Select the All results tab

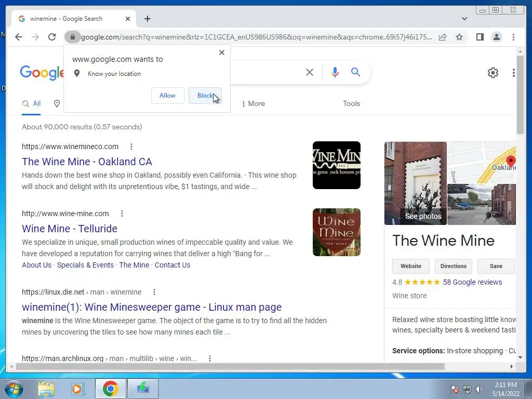click(x=31, y=104)
